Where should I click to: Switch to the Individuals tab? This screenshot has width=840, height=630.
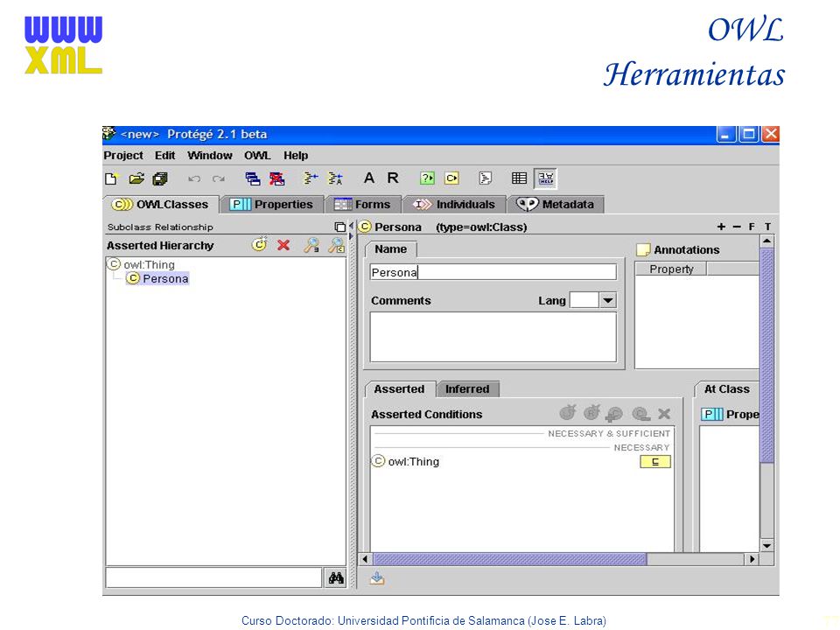[454, 205]
